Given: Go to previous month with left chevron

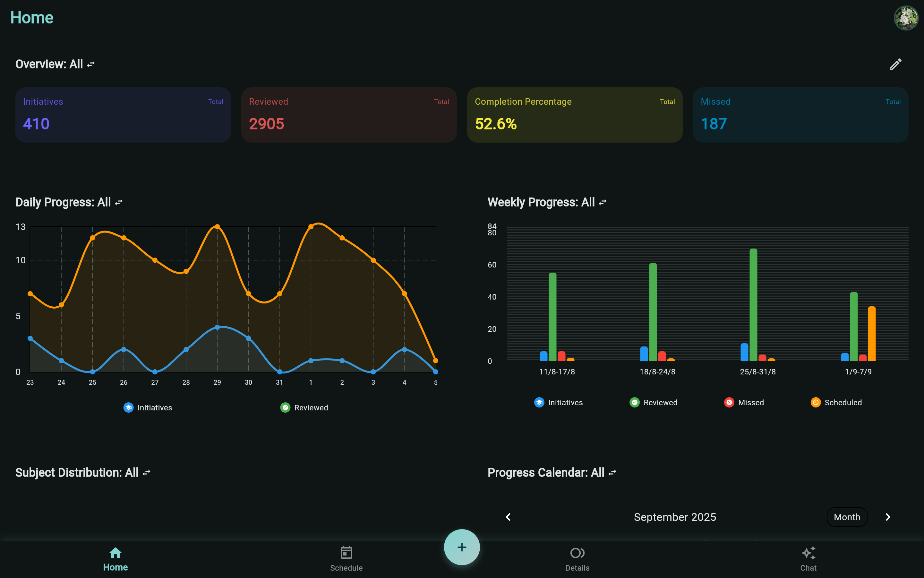Looking at the screenshot, I should tap(508, 517).
